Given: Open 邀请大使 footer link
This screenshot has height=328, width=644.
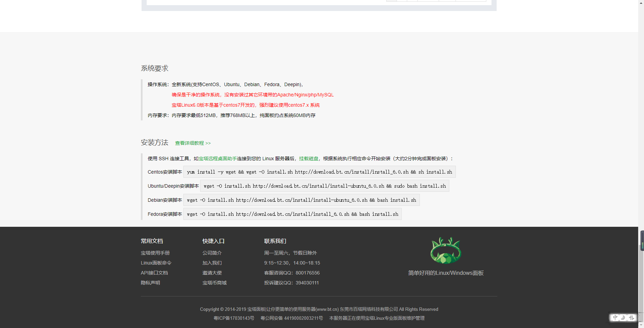Looking at the screenshot, I should point(212,273).
